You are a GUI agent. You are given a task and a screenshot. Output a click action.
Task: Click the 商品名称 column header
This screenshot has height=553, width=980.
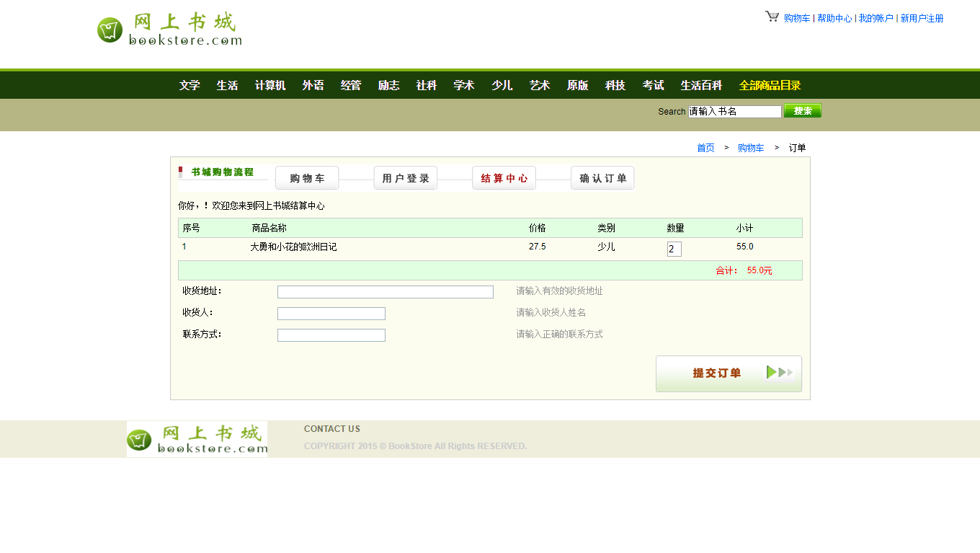269,228
